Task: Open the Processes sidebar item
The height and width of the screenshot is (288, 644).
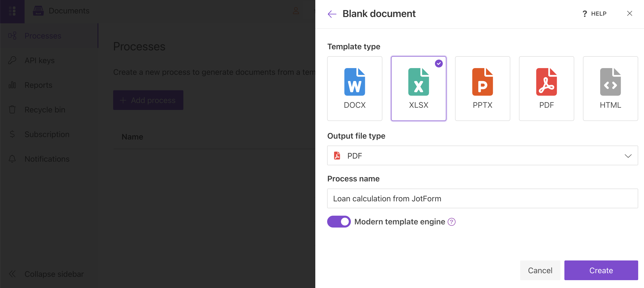Action: [x=49, y=36]
